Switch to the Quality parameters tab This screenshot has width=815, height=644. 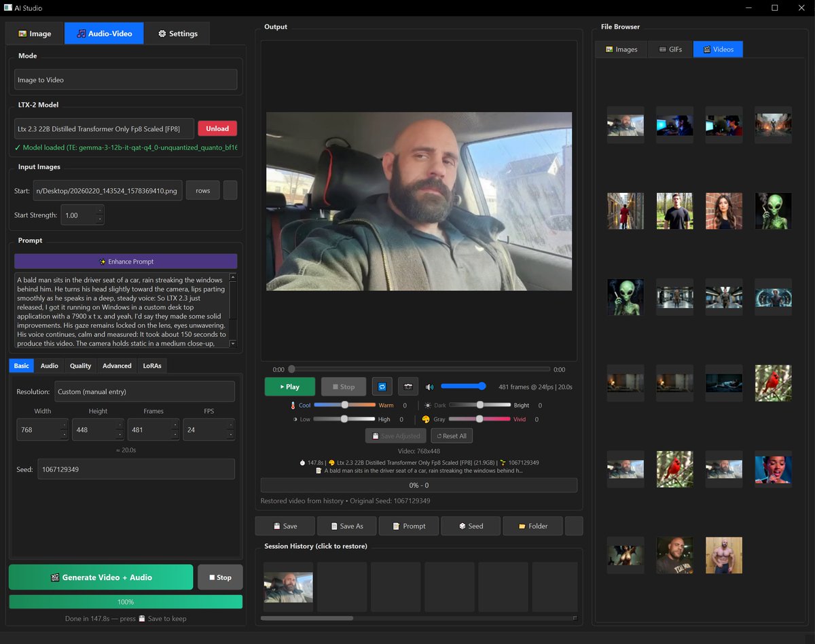click(80, 365)
